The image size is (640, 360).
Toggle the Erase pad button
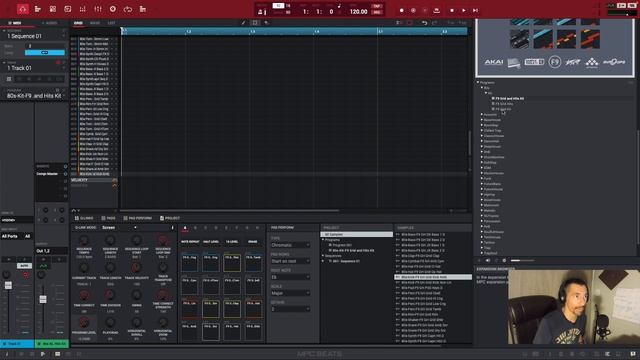coord(253,242)
